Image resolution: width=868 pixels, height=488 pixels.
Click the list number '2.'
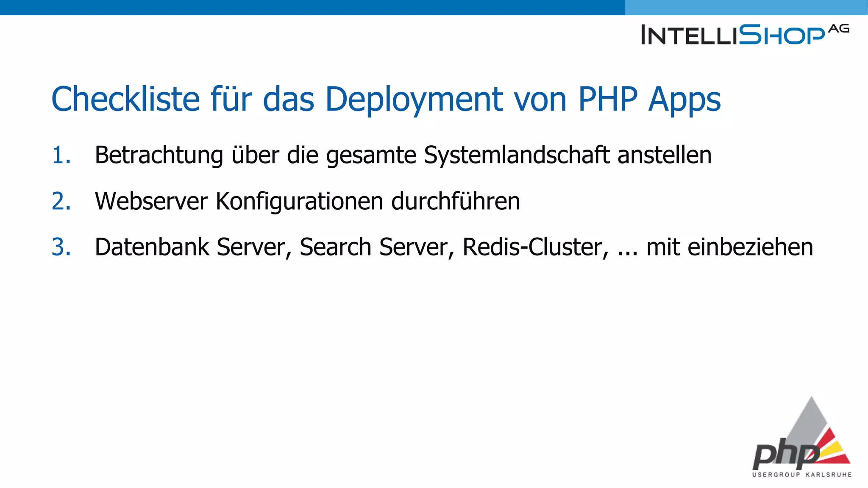coord(61,201)
